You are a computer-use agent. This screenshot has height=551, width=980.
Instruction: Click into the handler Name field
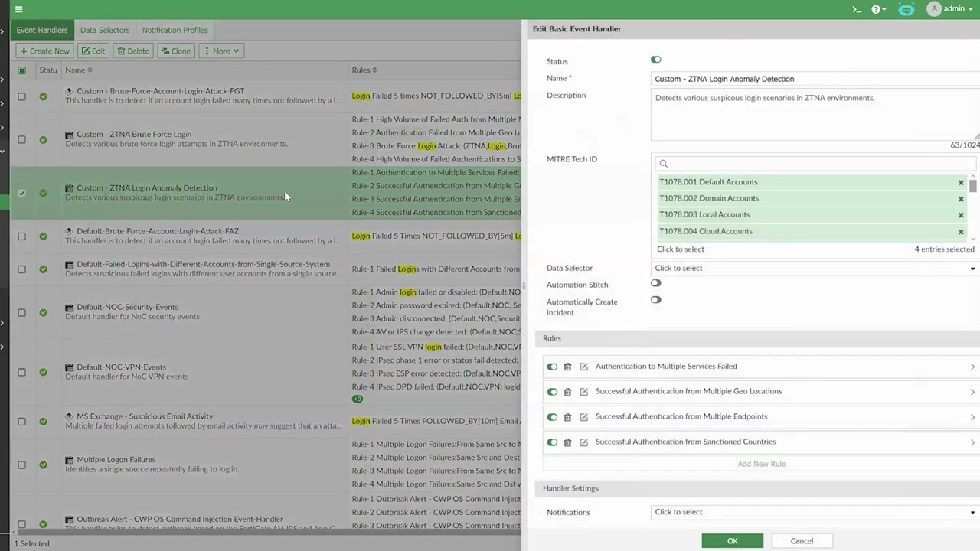[x=815, y=79]
